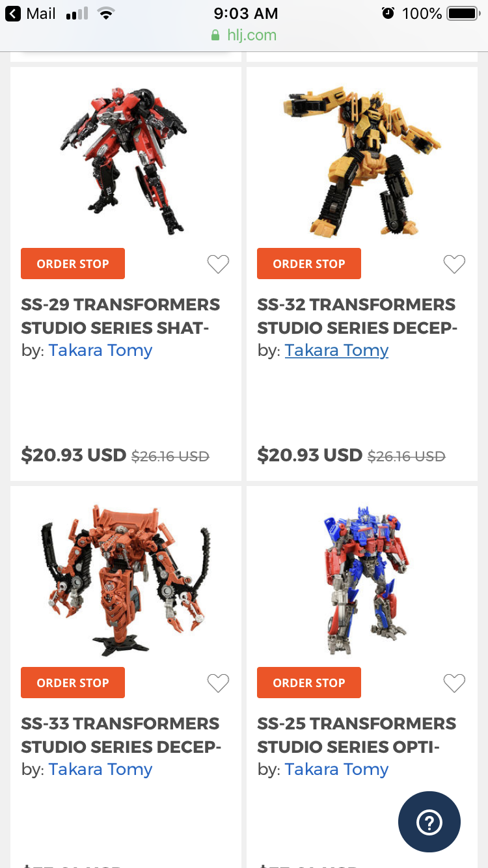Click Order Stop button on SS-29
The height and width of the screenshot is (868, 488).
73,264
